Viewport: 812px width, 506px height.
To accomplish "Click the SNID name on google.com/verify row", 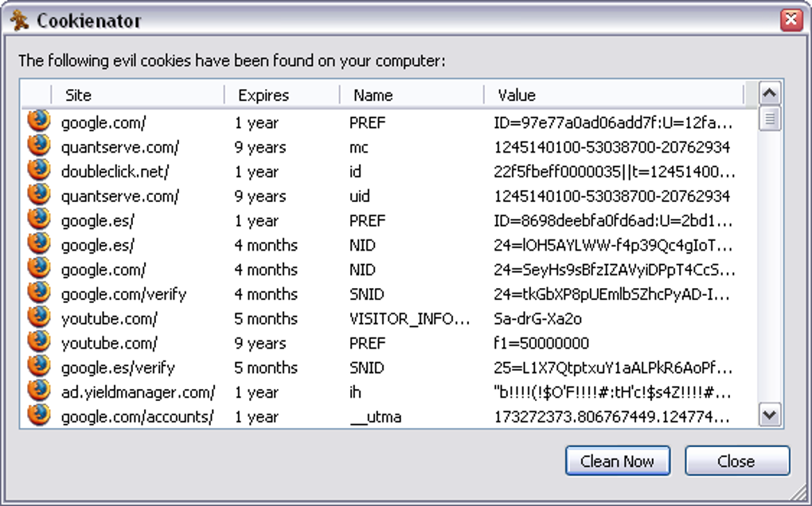I will tap(367, 294).
